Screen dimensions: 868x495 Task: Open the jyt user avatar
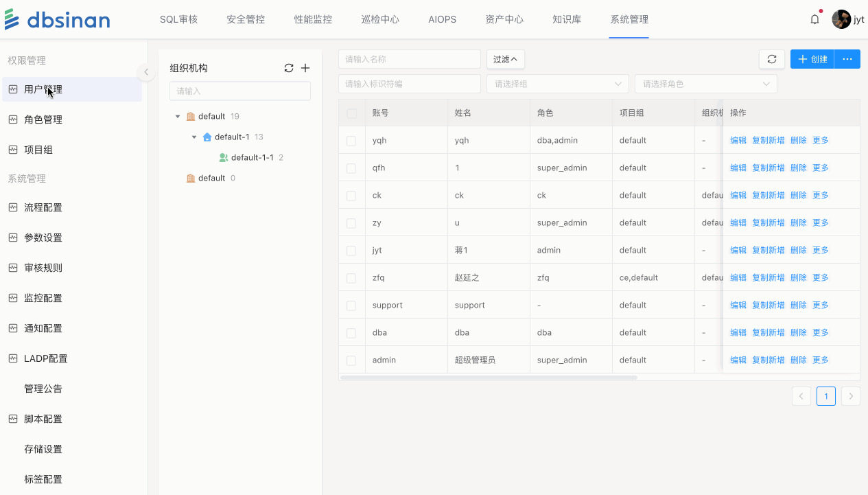[841, 19]
